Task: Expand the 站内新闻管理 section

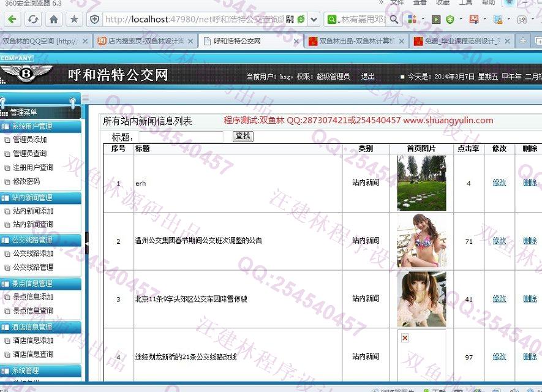Action: pos(41,198)
